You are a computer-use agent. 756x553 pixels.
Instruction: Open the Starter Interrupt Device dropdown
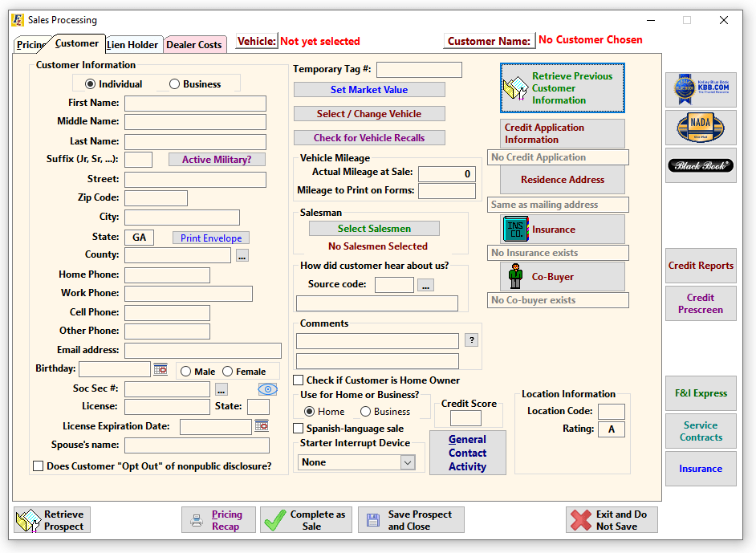[407, 462]
